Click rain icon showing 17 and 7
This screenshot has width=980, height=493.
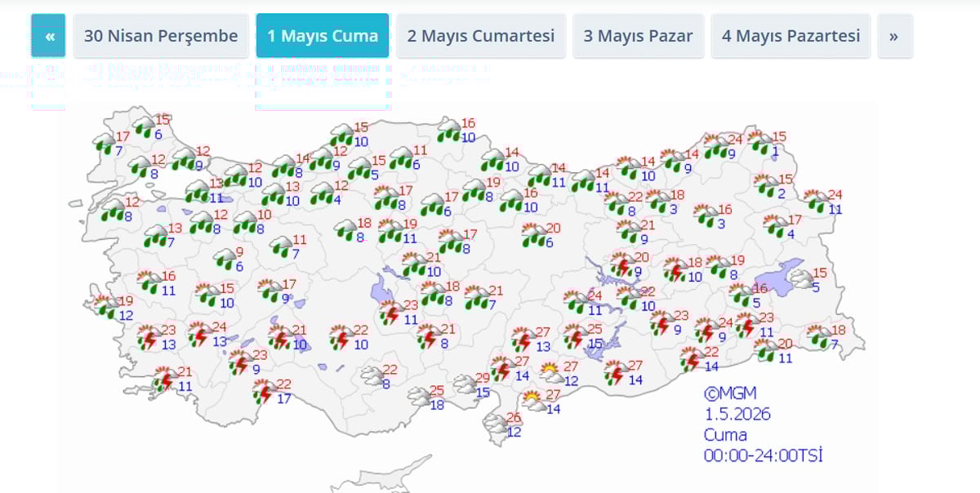point(105,144)
